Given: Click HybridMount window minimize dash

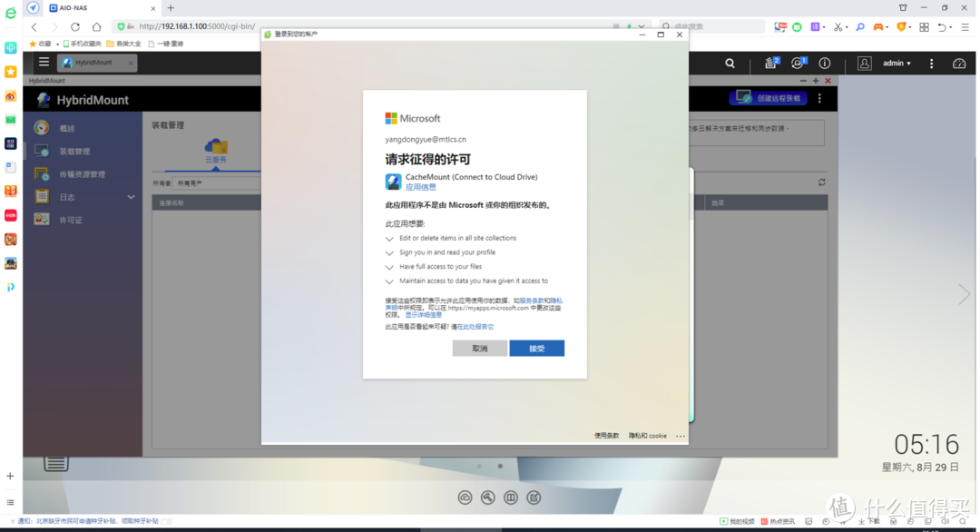Looking at the screenshot, I should click(803, 81).
